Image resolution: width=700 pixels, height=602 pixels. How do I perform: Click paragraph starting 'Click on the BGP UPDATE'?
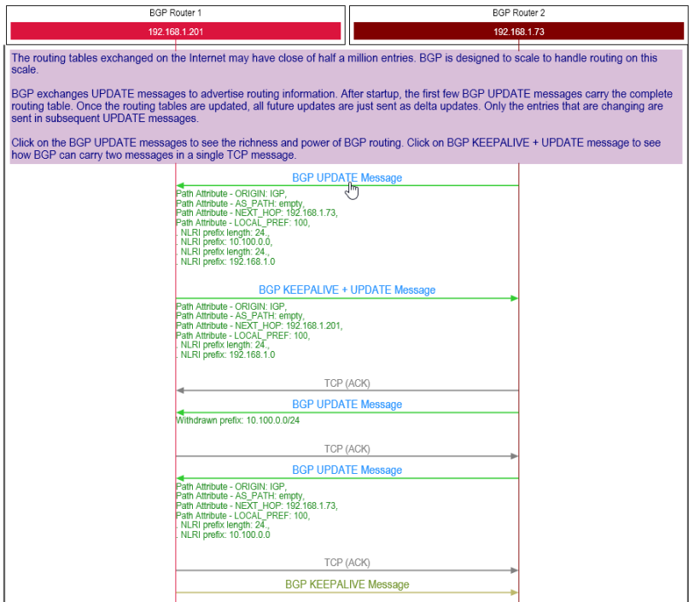pos(335,149)
